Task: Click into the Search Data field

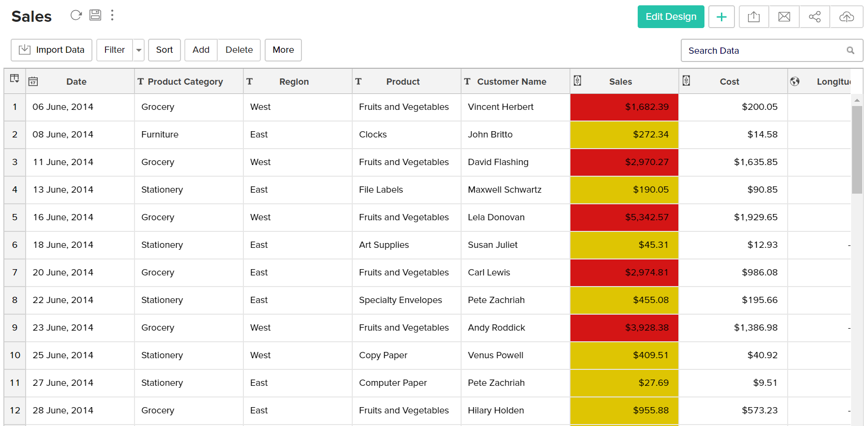Action: [x=764, y=51]
